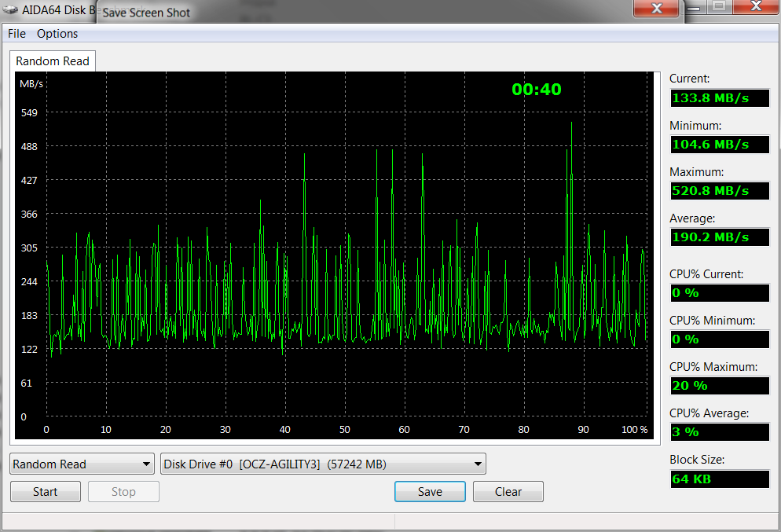
Task: Expand the Random Read test type dropdown
Action: [x=81, y=464]
